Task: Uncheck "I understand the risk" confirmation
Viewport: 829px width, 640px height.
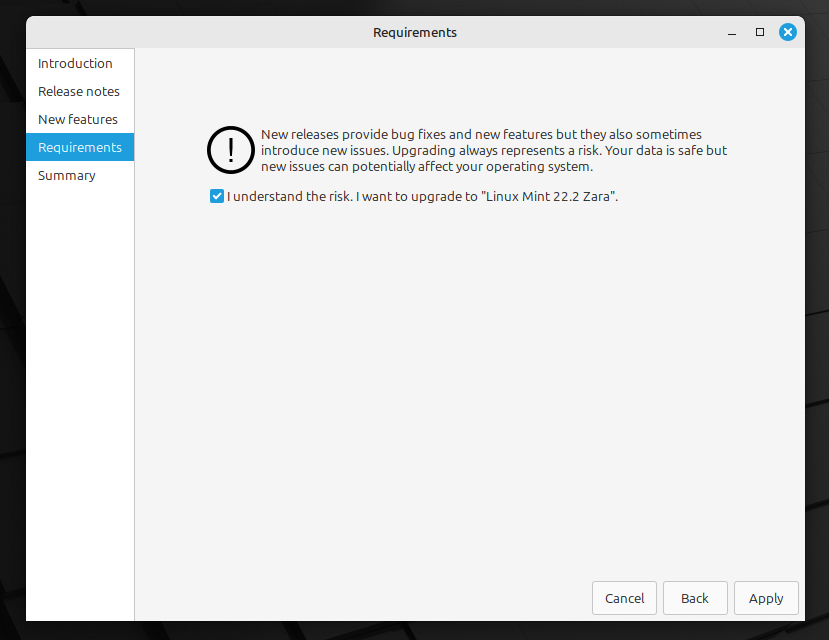Action: (x=216, y=196)
